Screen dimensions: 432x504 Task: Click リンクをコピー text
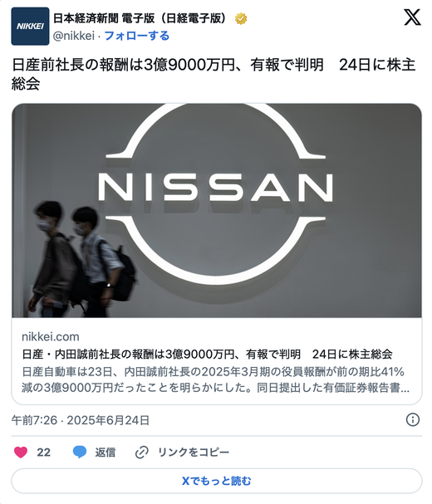194,453
